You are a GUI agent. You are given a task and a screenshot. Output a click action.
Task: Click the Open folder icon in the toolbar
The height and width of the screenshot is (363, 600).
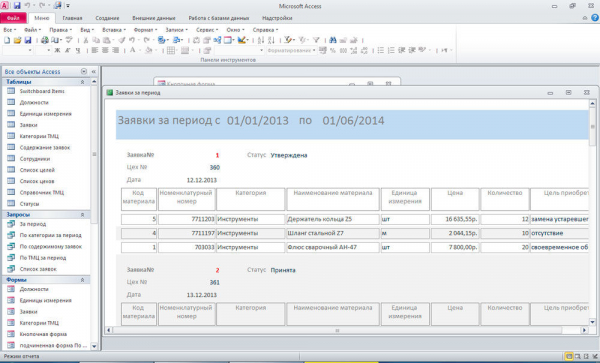[17, 40]
